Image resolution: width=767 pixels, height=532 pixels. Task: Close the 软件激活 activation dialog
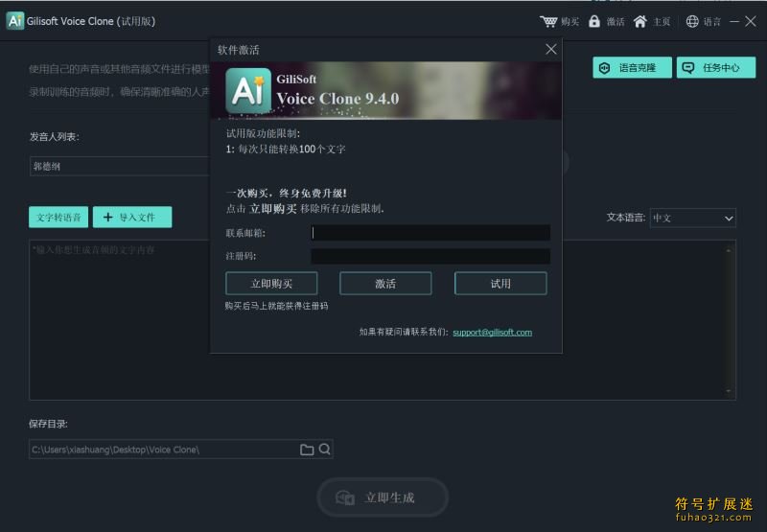click(551, 49)
